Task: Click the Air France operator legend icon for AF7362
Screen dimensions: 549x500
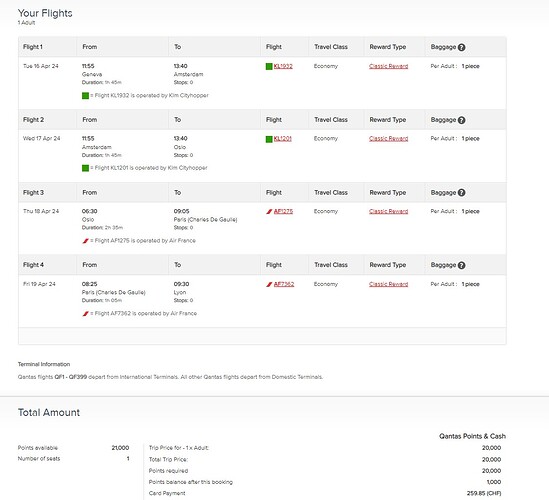Action: pyautogui.click(x=85, y=314)
